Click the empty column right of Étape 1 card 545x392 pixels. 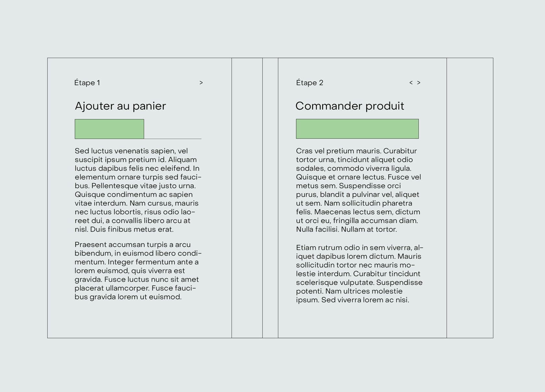coord(247,198)
